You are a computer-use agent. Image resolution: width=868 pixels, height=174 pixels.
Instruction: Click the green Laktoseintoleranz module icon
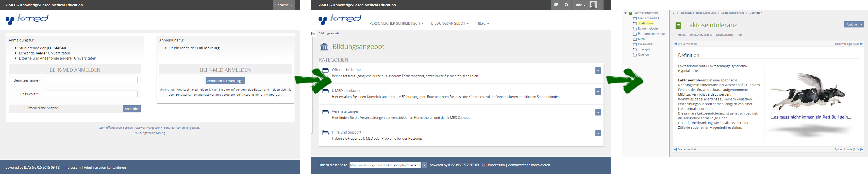[678, 25]
